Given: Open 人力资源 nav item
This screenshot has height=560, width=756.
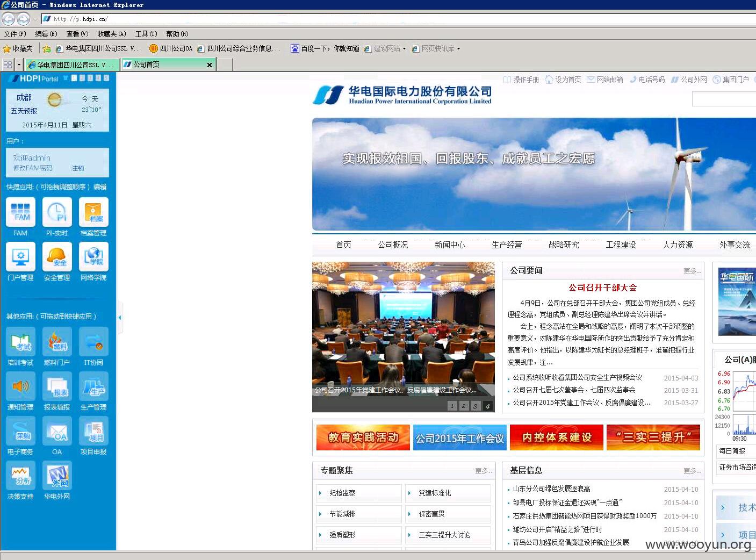Looking at the screenshot, I should click(678, 245).
